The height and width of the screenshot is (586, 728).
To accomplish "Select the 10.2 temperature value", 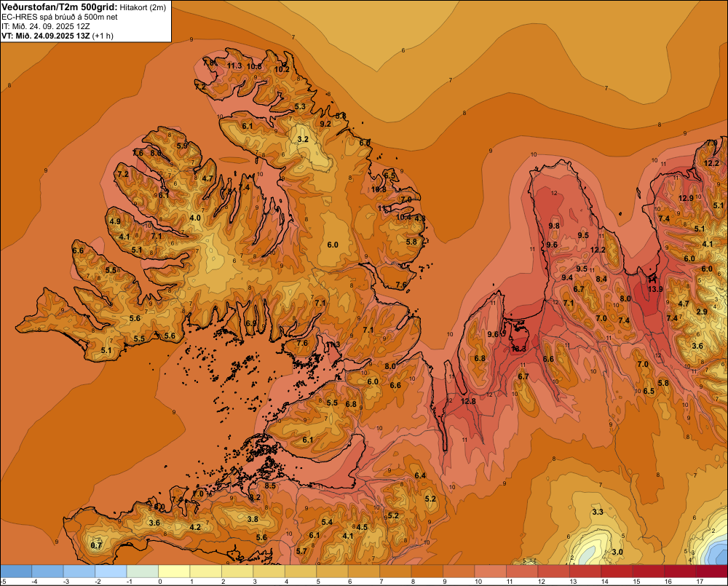I will (x=282, y=70).
